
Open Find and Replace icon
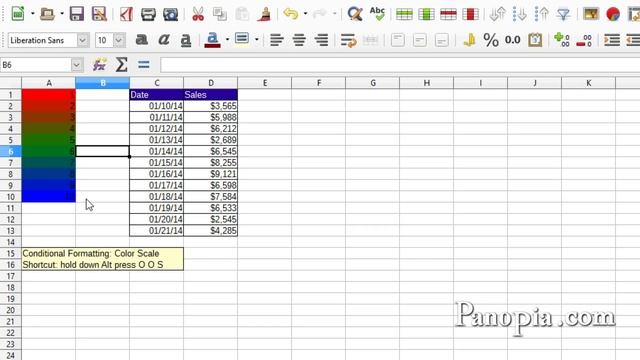point(355,14)
